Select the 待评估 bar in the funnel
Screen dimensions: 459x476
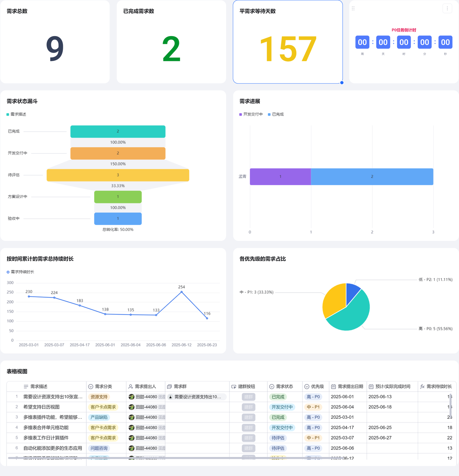118,175
